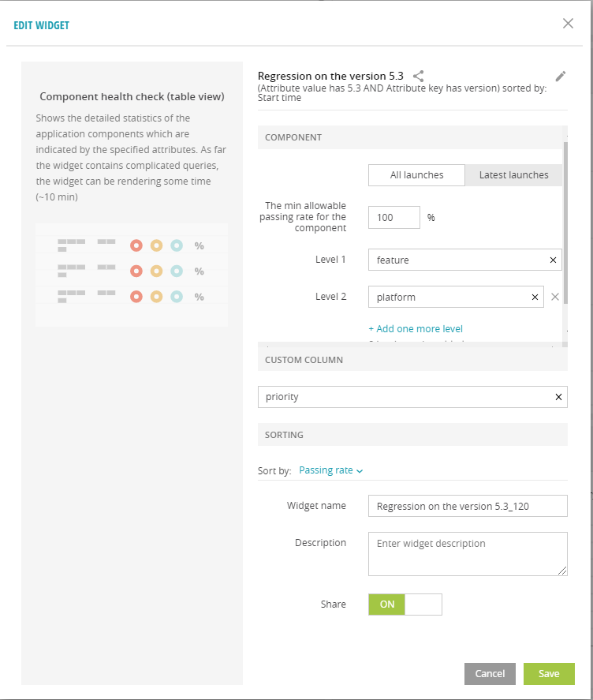Image resolution: width=593 pixels, height=700 pixels.
Task: Save the widget changes
Action: coord(549,673)
